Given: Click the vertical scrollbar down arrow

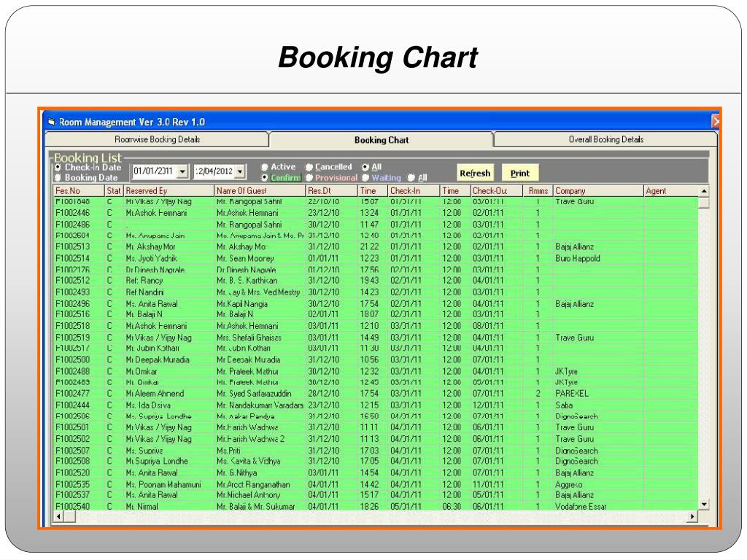Looking at the screenshot, I should tap(704, 505).
